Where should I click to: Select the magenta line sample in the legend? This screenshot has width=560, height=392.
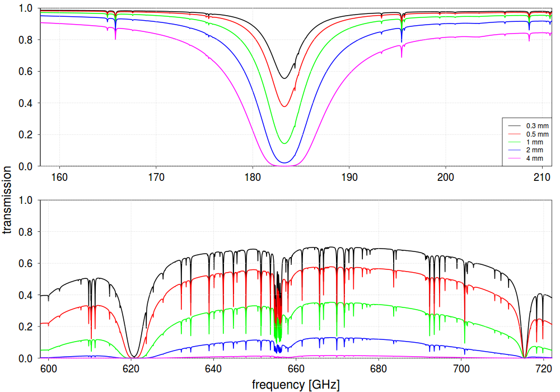(x=514, y=158)
